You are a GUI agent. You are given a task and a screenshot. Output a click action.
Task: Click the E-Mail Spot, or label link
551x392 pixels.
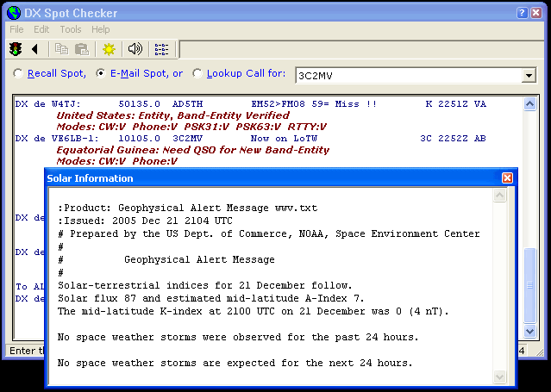coord(147,74)
